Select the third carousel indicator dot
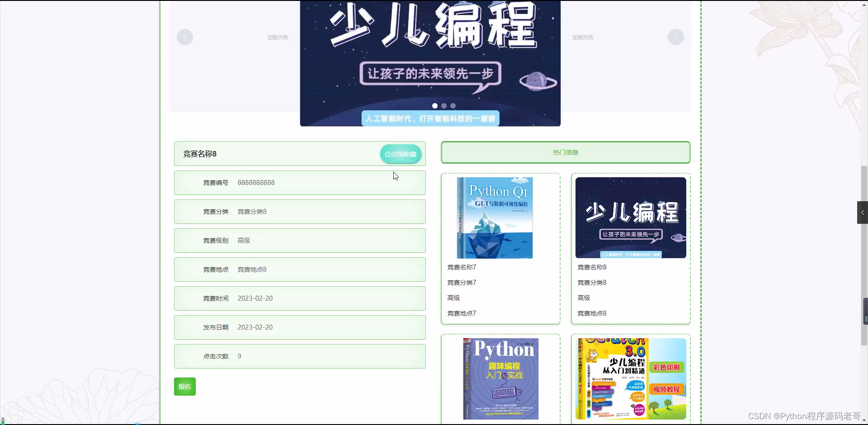This screenshot has height=425, width=868. pos(453,105)
